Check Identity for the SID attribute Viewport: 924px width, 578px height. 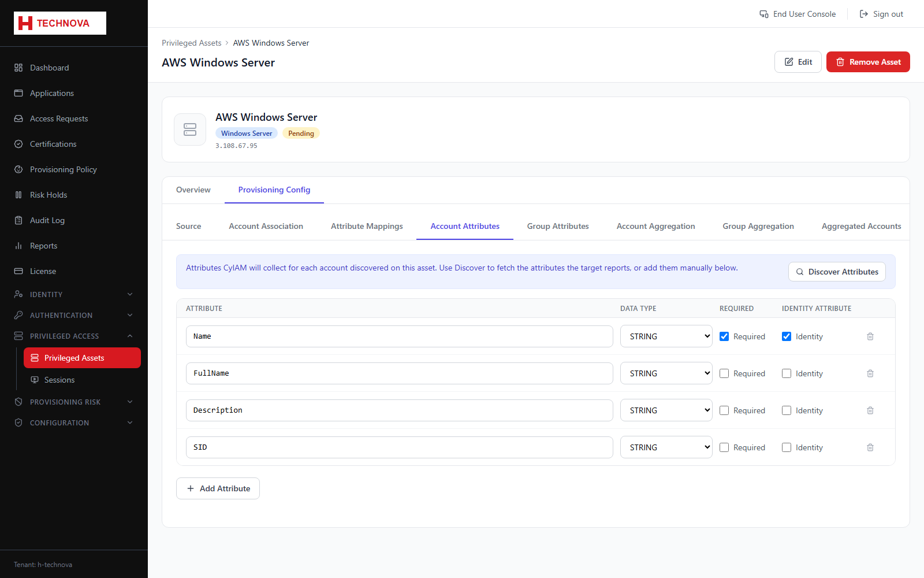(787, 447)
